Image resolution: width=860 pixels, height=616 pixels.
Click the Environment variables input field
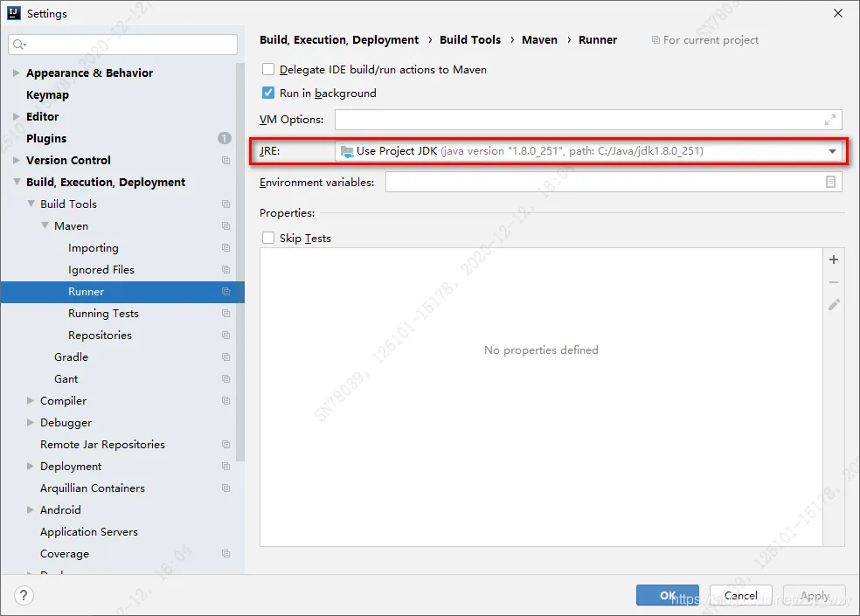(x=614, y=182)
